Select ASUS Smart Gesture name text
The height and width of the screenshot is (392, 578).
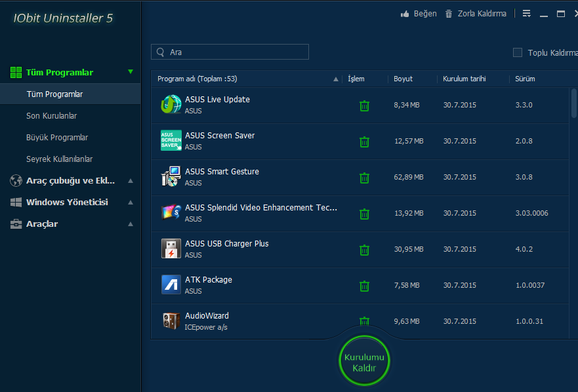point(222,172)
